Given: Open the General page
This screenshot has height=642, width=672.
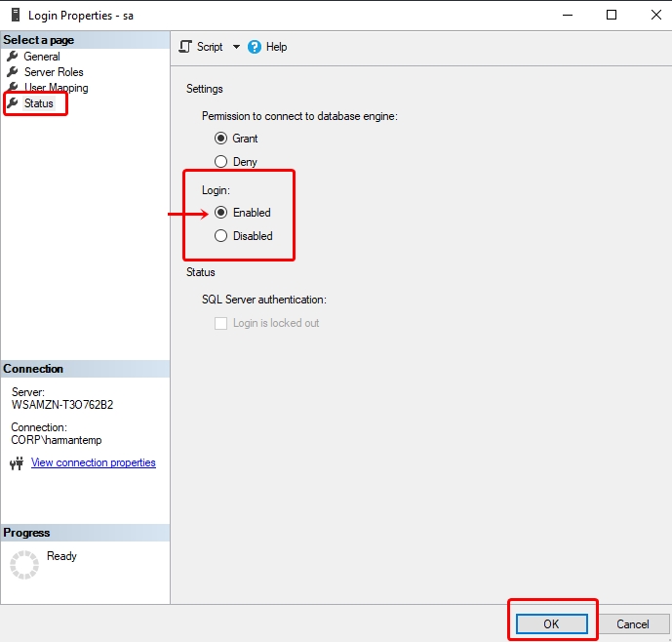Looking at the screenshot, I should [x=42, y=57].
